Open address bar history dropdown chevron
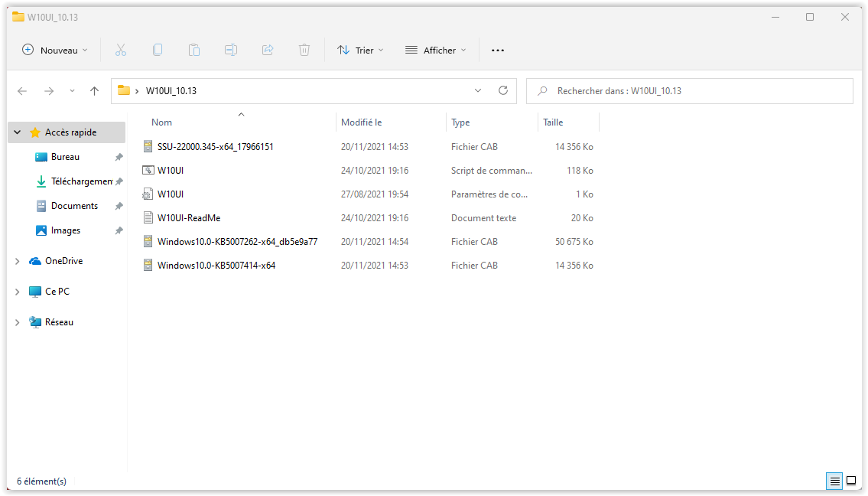Viewport: 868px width, 496px height. [478, 90]
